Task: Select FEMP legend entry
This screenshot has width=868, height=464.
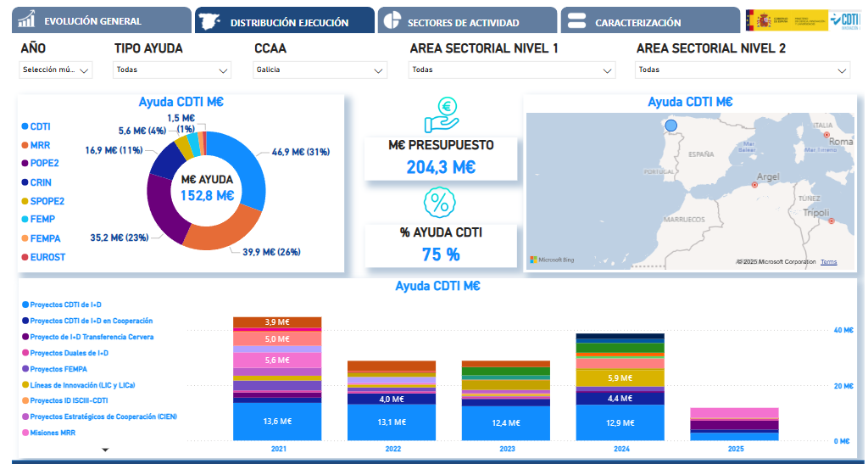Action: tap(38, 219)
